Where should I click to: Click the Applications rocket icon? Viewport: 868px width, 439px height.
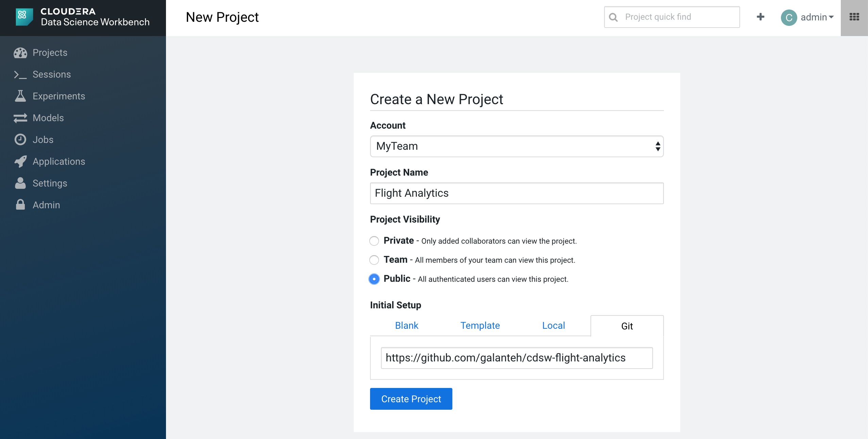tap(20, 162)
